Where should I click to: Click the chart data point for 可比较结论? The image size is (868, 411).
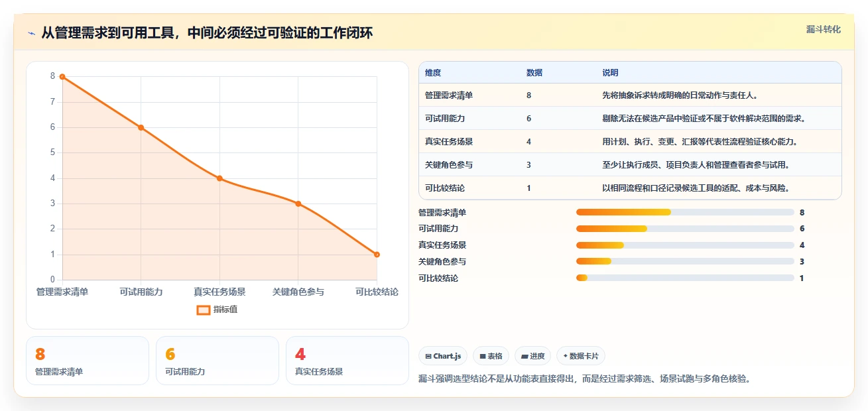tap(377, 255)
